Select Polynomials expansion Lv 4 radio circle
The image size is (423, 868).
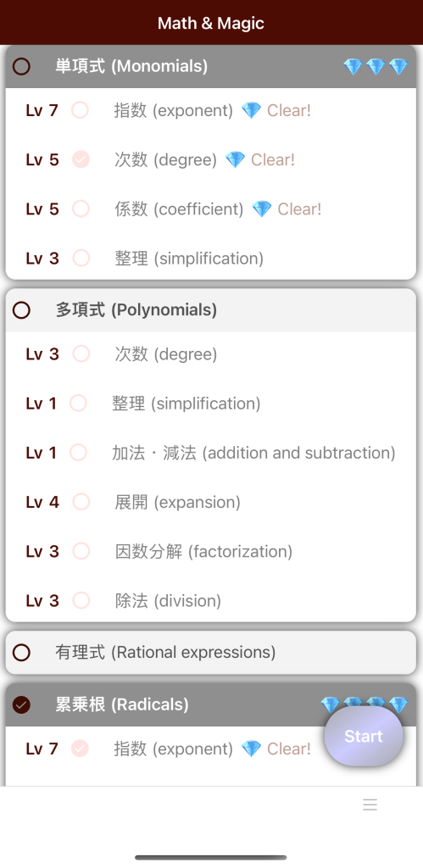click(81, 502)
